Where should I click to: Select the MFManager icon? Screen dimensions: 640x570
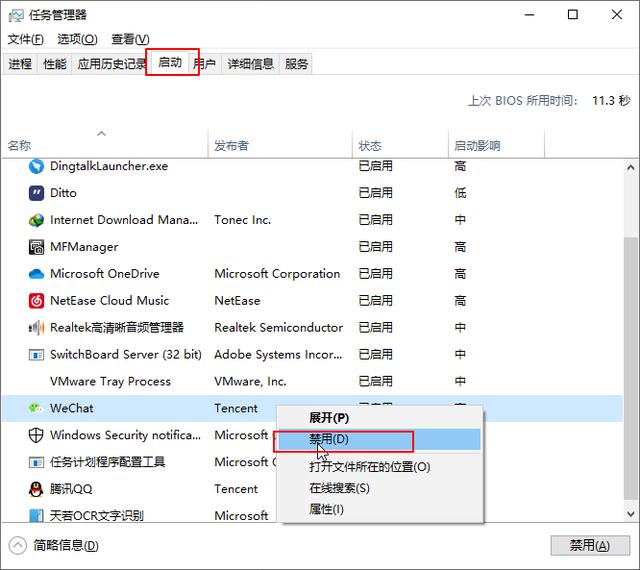(36, 247)
